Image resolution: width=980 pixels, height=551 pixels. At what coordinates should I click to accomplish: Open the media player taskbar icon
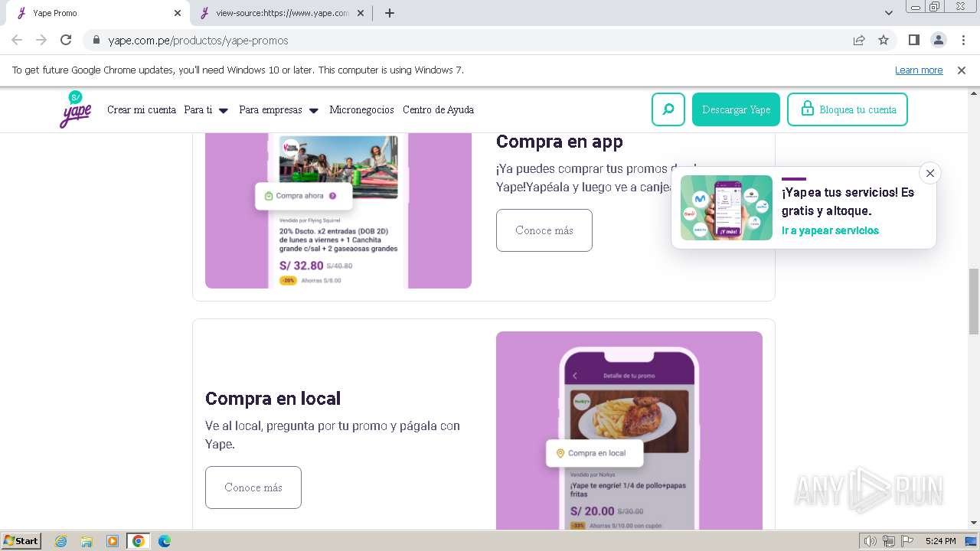tap(113, 541)
